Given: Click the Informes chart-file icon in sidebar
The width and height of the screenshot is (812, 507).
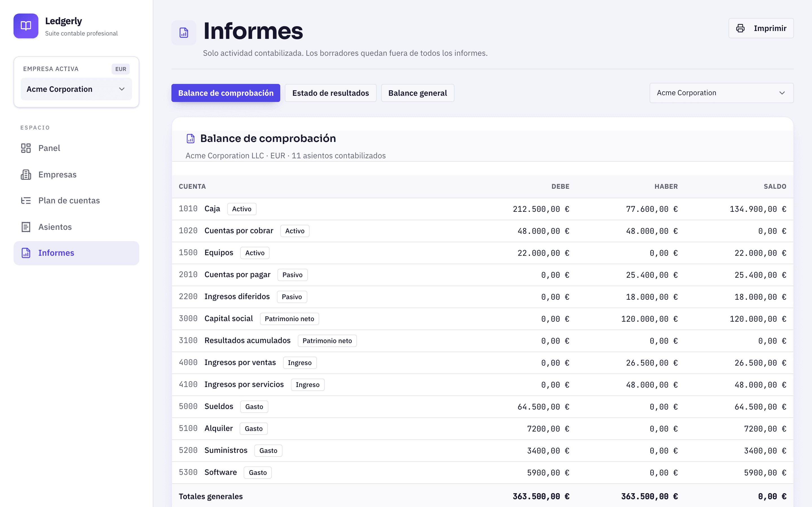Looking at the screenshot, I should (26, 253).
